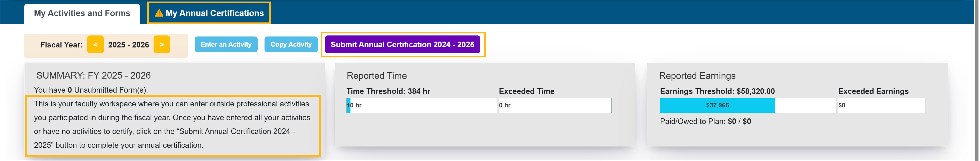Click the $37,966 earnings progress bar

pos(717,105)
